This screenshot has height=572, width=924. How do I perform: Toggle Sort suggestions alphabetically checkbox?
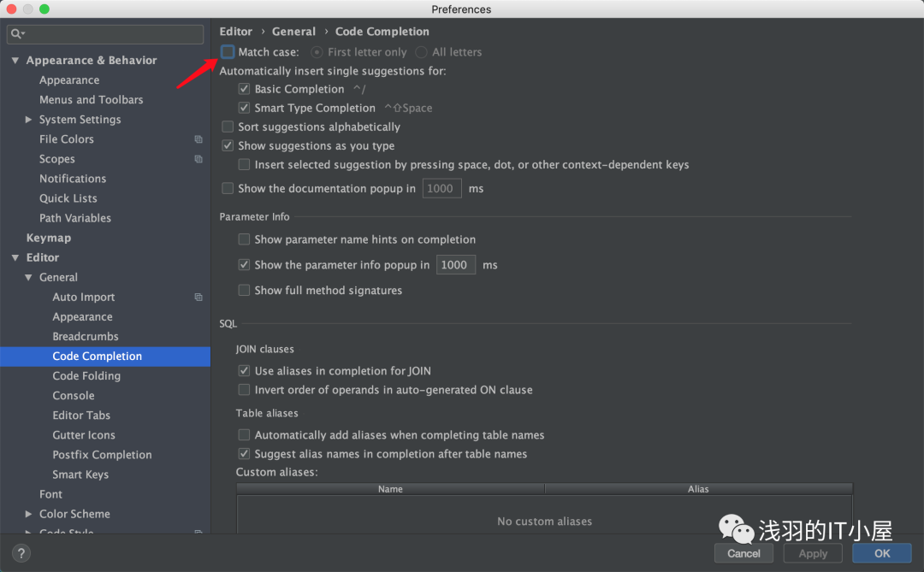(228, 127)
